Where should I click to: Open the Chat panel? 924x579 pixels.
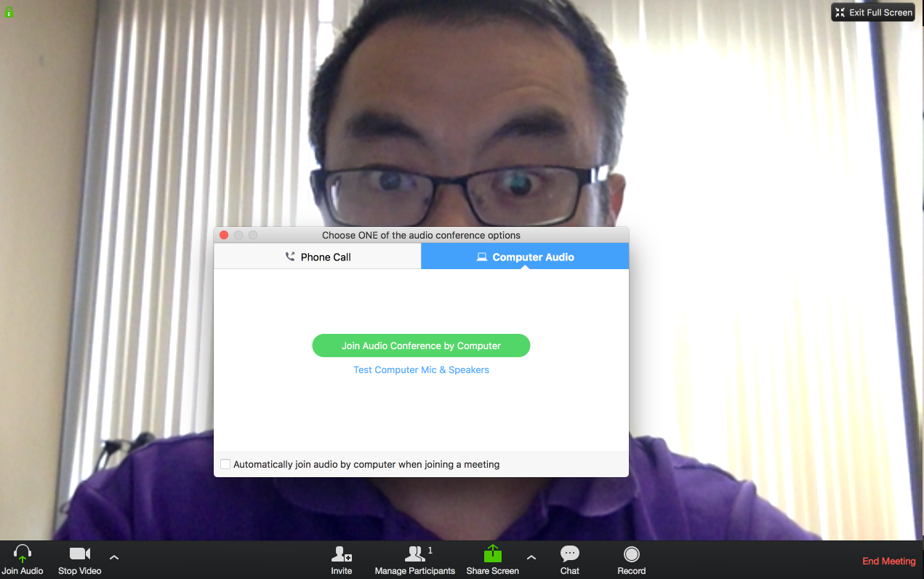tap(569, 560)
